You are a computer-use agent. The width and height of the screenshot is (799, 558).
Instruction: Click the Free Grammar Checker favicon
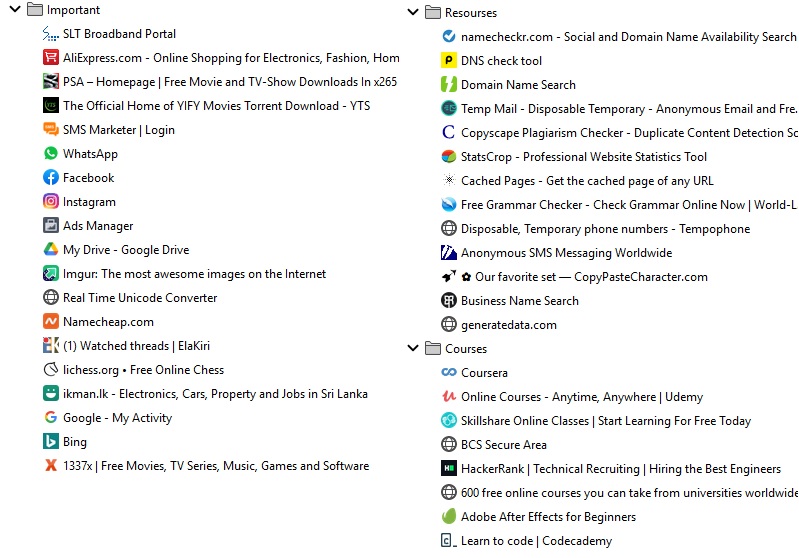[448, 204]
